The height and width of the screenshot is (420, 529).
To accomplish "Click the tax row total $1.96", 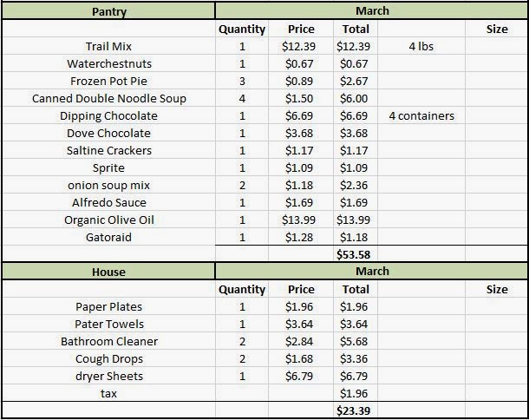I will point(353,393).
